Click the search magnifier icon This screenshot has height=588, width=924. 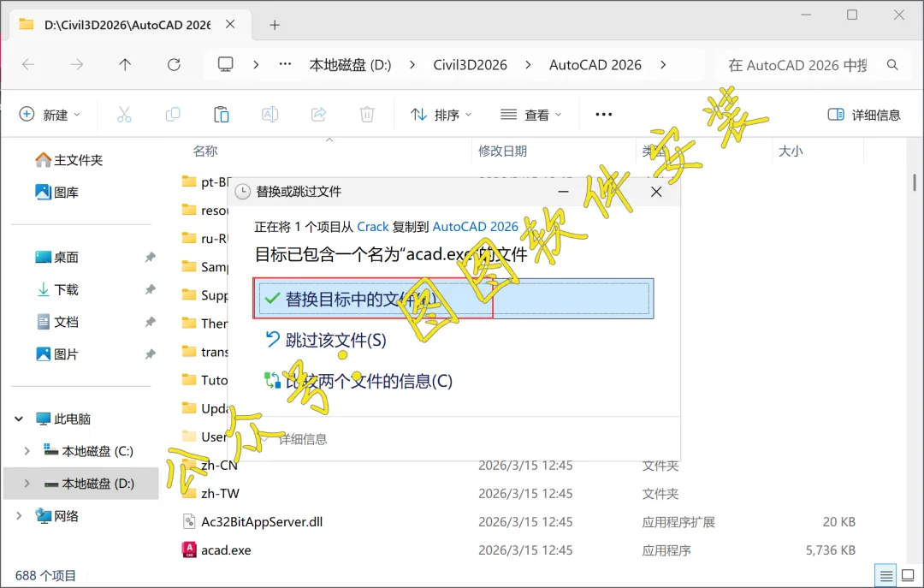click(892, 65)
